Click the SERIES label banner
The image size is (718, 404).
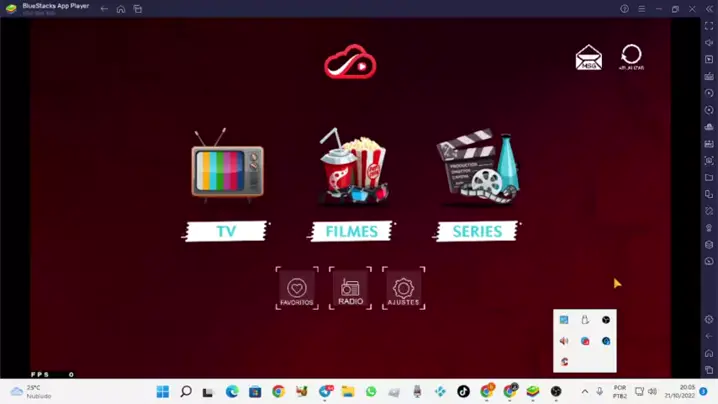[477, 232]
